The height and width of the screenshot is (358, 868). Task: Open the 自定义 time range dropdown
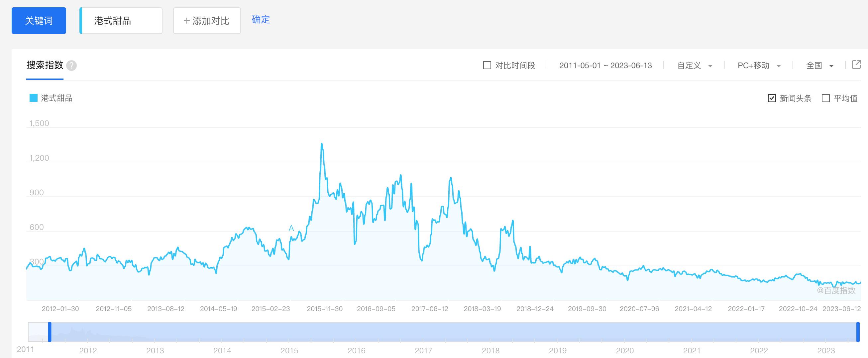[695, 66]
